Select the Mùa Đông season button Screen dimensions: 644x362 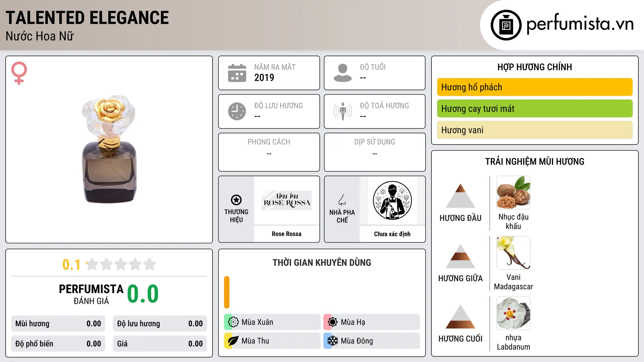pos(372,341)
